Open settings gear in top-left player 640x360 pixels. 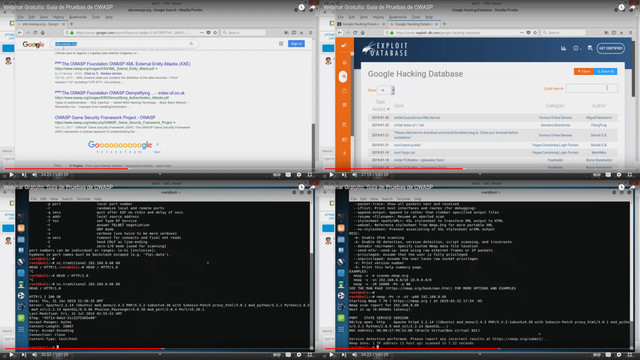pos(299,175)
